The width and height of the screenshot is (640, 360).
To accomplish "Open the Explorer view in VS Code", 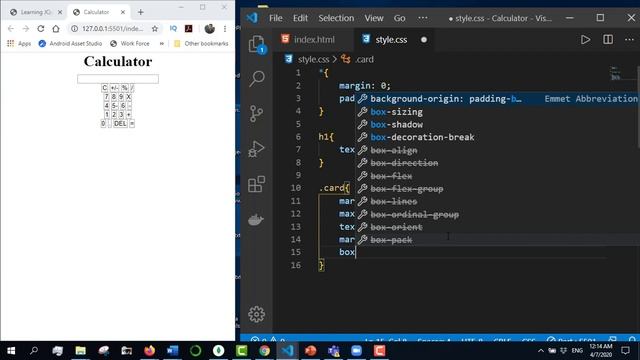I will coord(257,44).
